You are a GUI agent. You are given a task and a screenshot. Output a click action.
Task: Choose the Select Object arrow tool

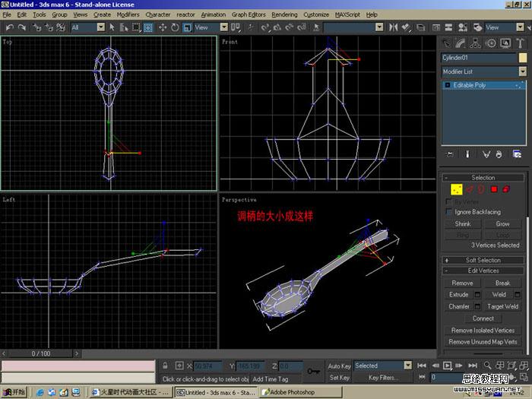coord(112,27)
